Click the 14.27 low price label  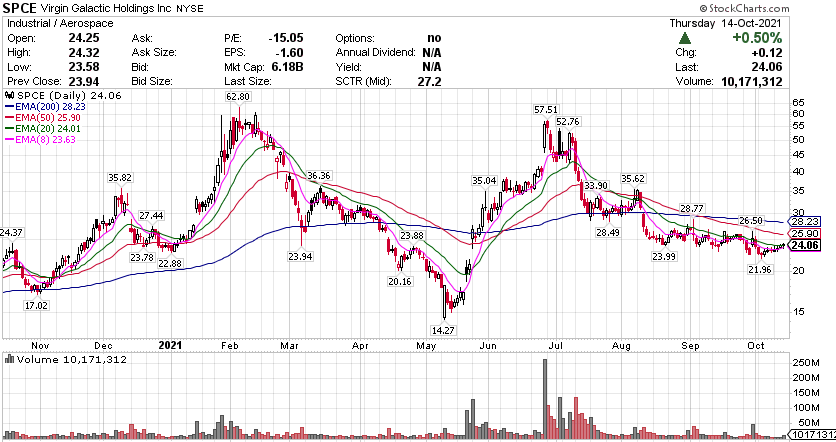pyautogui.click(x=443, y=330)
